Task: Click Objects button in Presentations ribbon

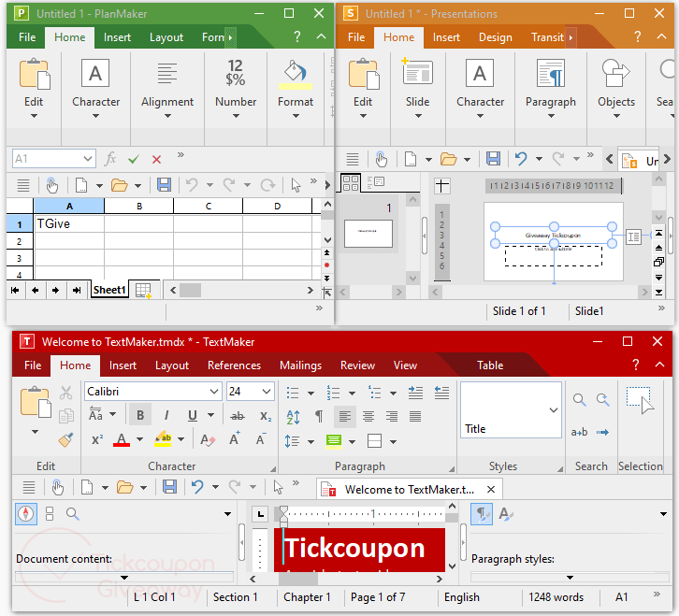Action: [615, 88]
